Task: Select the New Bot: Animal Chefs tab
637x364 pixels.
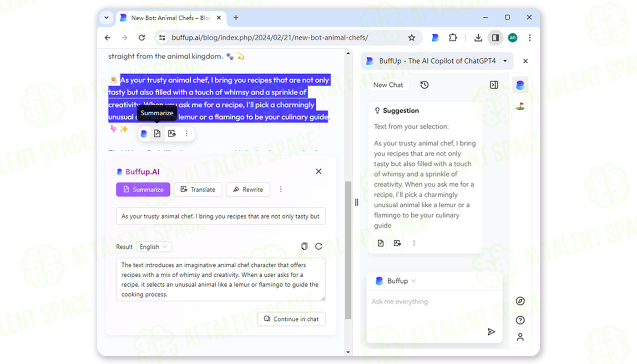Action: coord(172,18)
